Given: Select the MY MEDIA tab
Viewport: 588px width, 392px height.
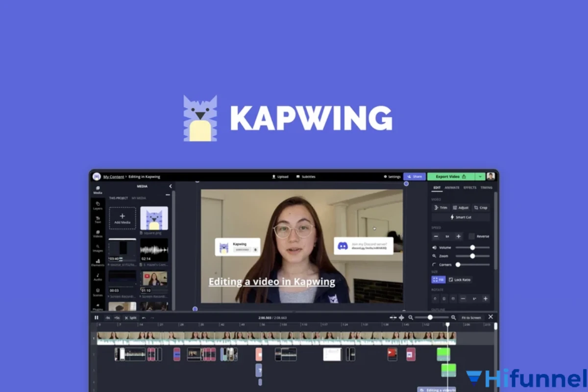Looking at the screenshot, I should point(139,198).
